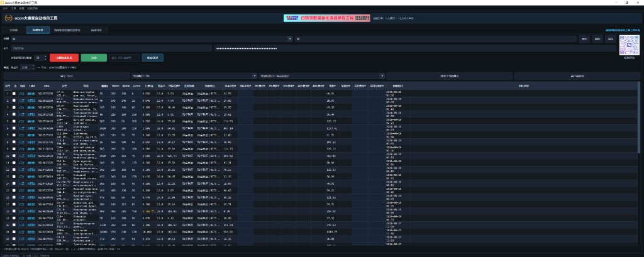The image size is (644, 257).
Task: Click the select-all column header above checkboxes
Action: click(14, 86)
